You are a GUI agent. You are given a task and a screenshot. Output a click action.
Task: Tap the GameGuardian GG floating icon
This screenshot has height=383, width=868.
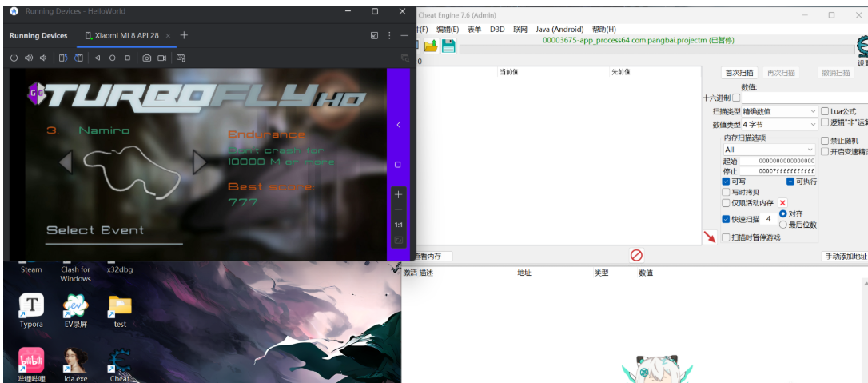(37, 94)
